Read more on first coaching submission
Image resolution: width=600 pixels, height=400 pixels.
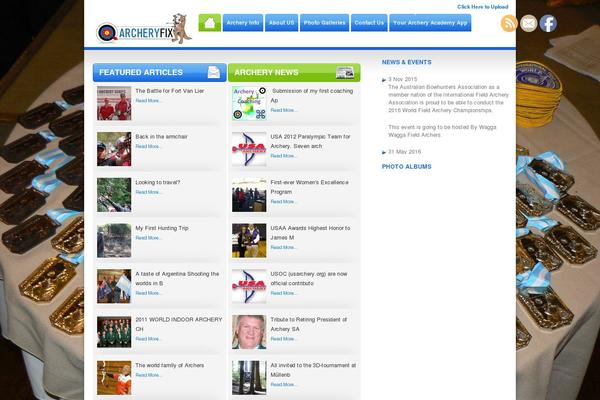[284, 110]
